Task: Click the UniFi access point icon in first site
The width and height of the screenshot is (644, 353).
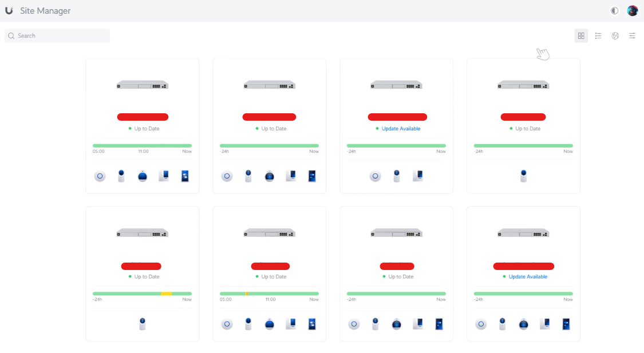Action: tap(100, 176)
